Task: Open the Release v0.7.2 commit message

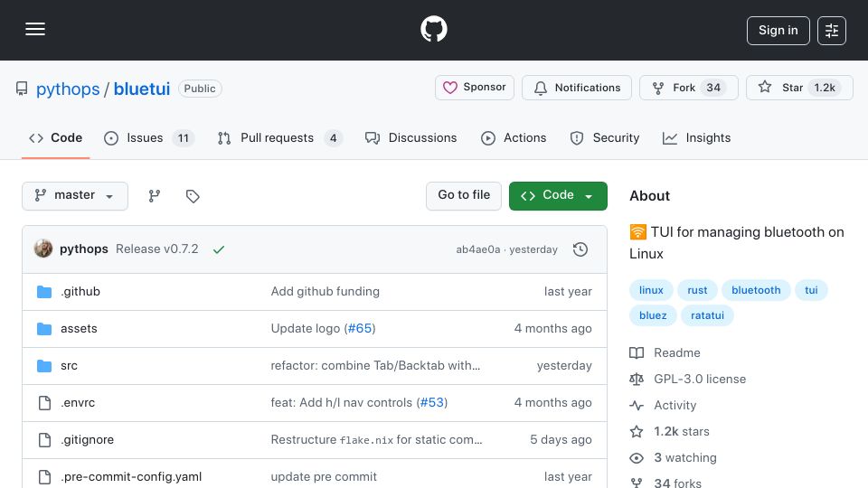Action: coord(156,249)
